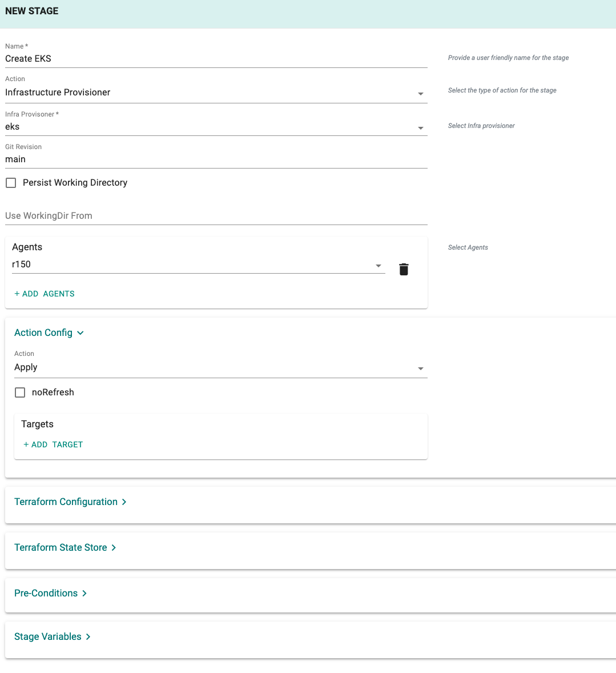Enable Persist Working Directory checkbox
The height and width of the screenshot is (673, 616).
pos(11,183)
